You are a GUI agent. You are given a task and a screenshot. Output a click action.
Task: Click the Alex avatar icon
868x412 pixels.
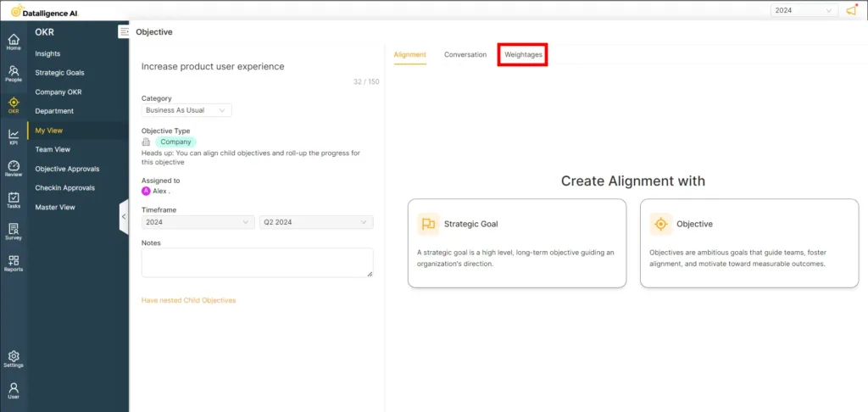click(x=146, y=191)
